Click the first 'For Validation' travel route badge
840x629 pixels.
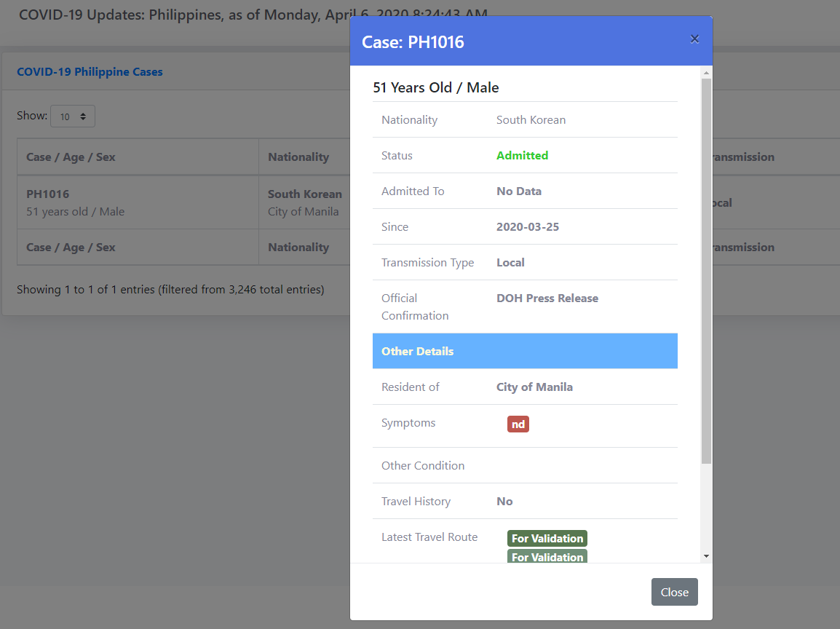pyautogui.click(x=547, y=539)
